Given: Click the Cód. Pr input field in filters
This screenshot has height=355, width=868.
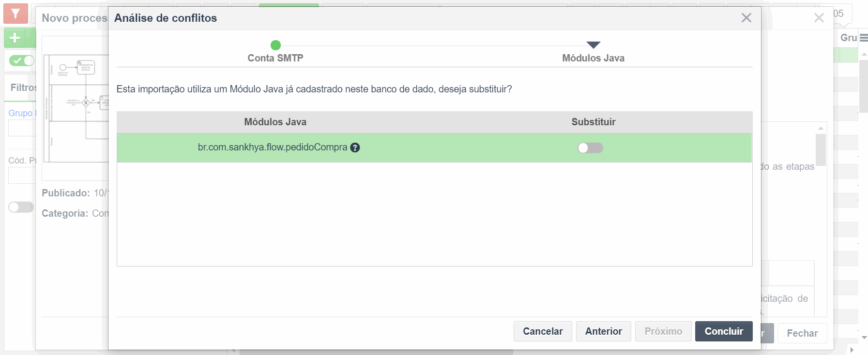Looking at the screenshot, I should 22,175.
